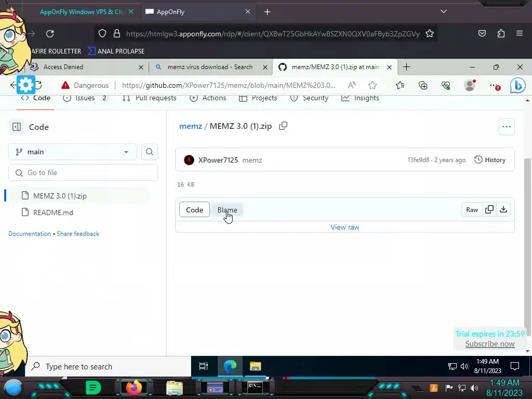Image resolution: width=532 pixels, height=399 pixels.
Task: Click the search magnifier next to branch selector
Action: tap(149, 152)
